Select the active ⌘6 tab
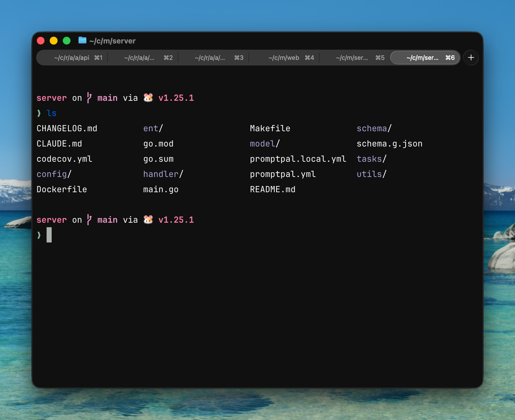Viewport: 515px width, 420px height. tap(425, 58)
